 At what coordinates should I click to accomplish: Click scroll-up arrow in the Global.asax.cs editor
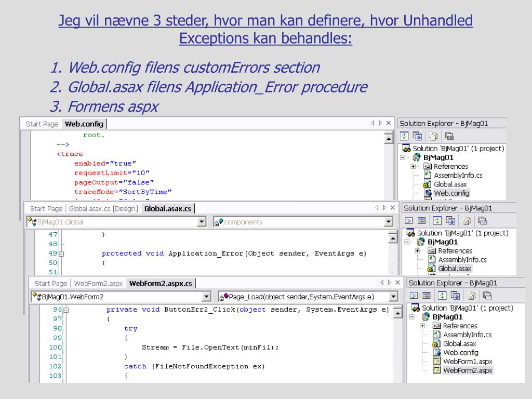[x=393, y=238]
